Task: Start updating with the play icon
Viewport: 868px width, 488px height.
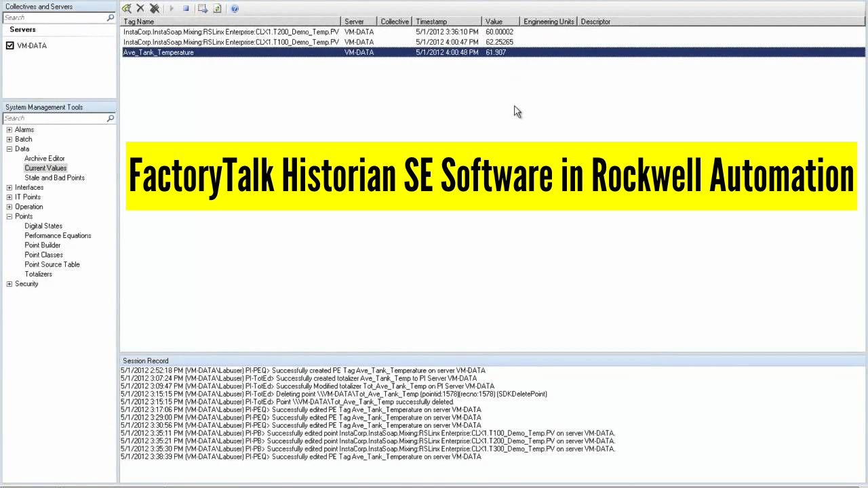Action: click(172, 8)
